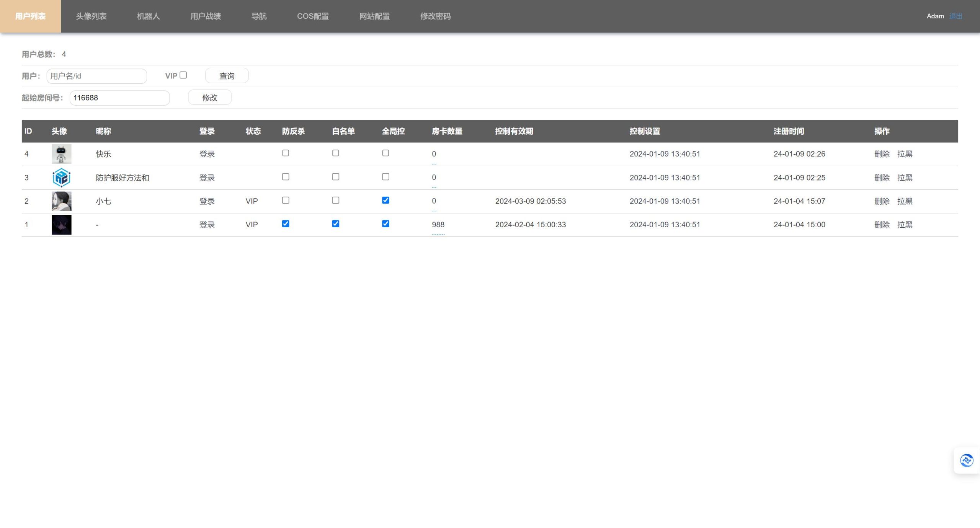Screen dimensions: 980x528
Task: Open avatar image of user 小七
Action: click(61, 201)
